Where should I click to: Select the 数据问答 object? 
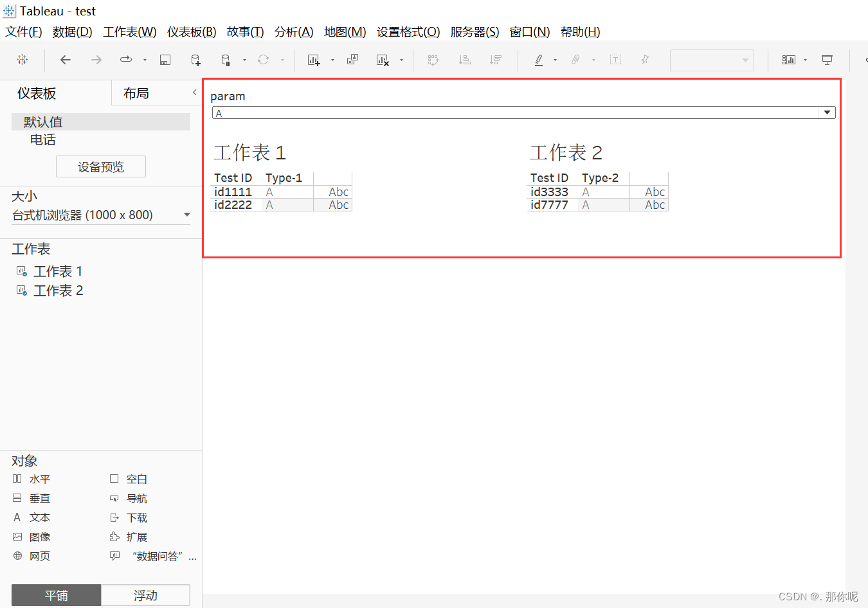[x=153, y=556]
